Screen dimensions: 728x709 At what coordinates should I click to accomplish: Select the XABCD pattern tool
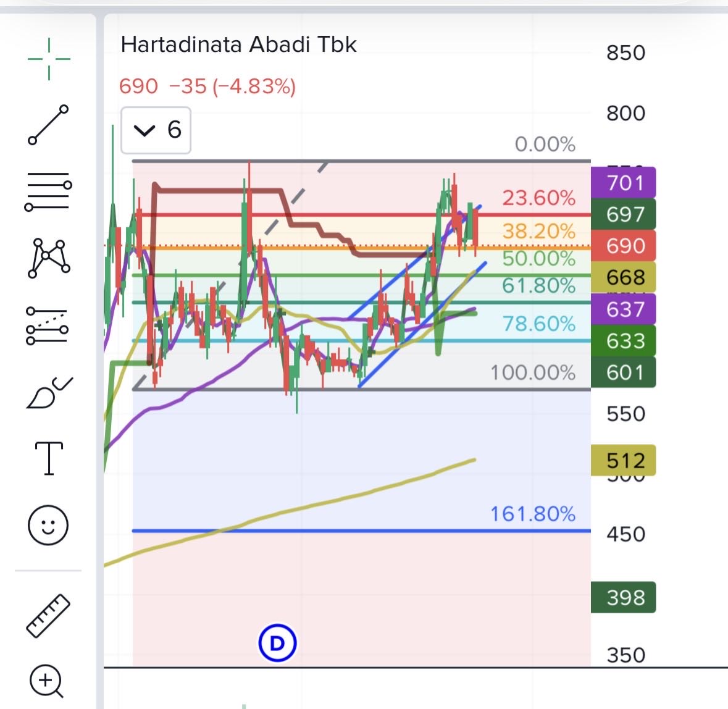pyautogui.click(x=49, y=258)
